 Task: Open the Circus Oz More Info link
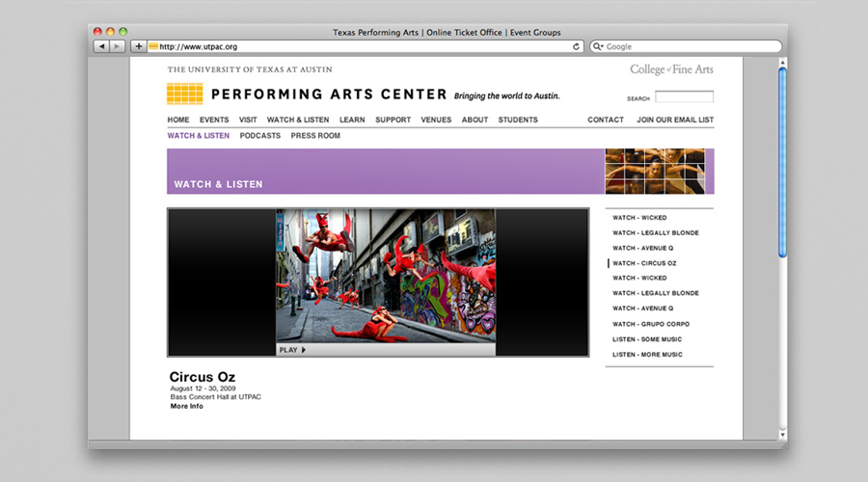click(x=187, y=407)
